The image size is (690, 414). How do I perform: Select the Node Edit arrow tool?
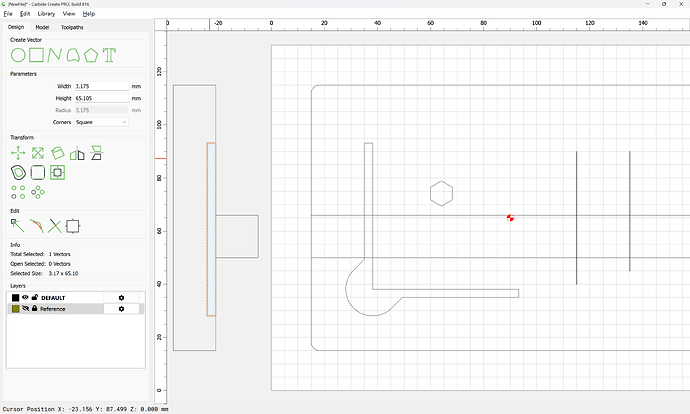click(x=18, y=226)
